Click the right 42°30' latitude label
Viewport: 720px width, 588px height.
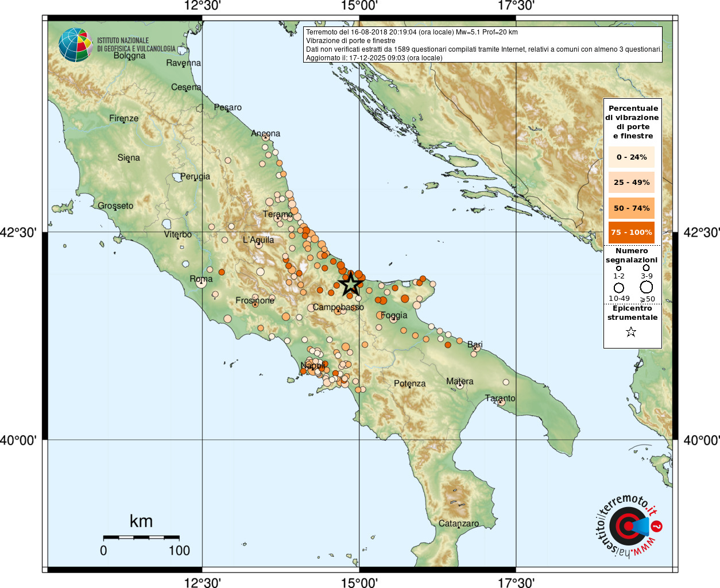[x=701, y=233]
